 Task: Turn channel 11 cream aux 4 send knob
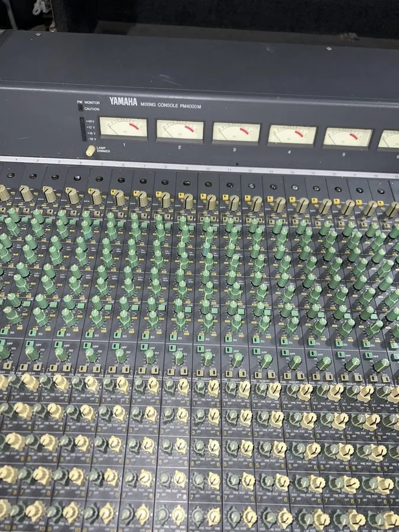tap(245, 418)
